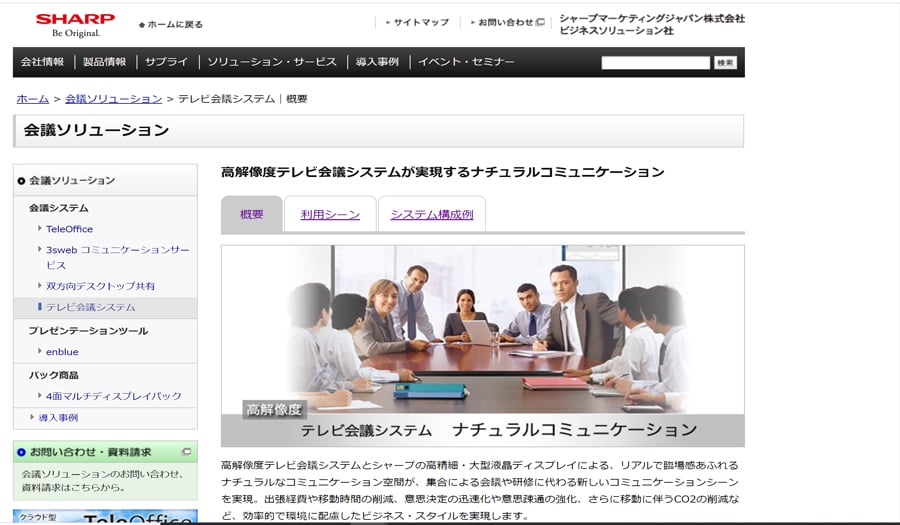
Task: Click the パック商品 sidebar section label
Action: (54, 375)
